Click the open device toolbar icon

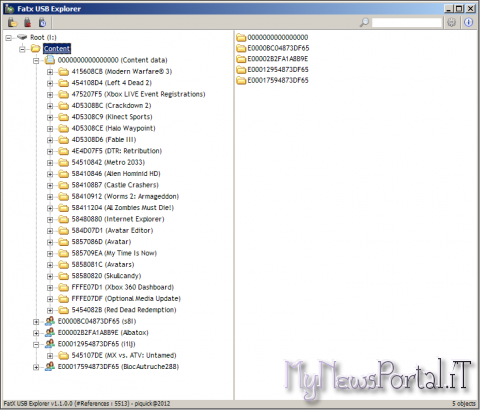(13, 23)
